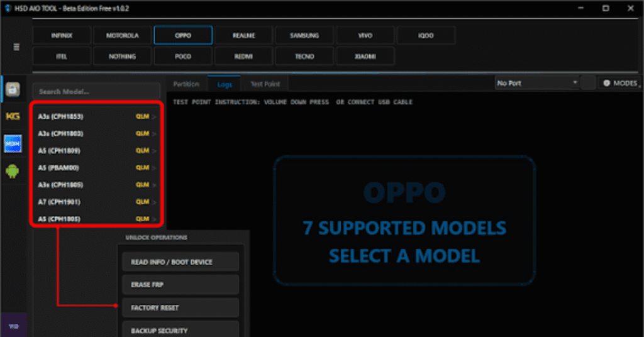The width and height of the screenshot is (644, 337).
Task: Select the SAMSUNG brand button
Action: click(x=304, y=35)
